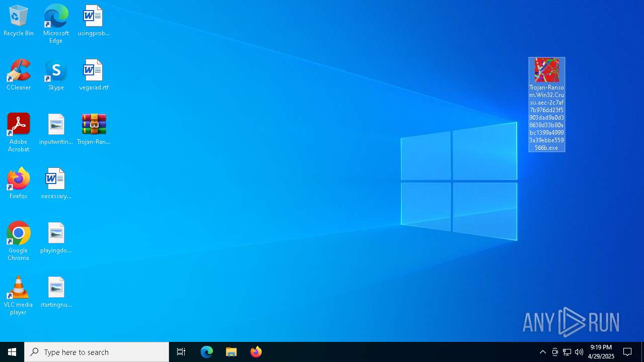Click the Show desktop strip
The width and height of the screenshot is (644, 362).
642,352
